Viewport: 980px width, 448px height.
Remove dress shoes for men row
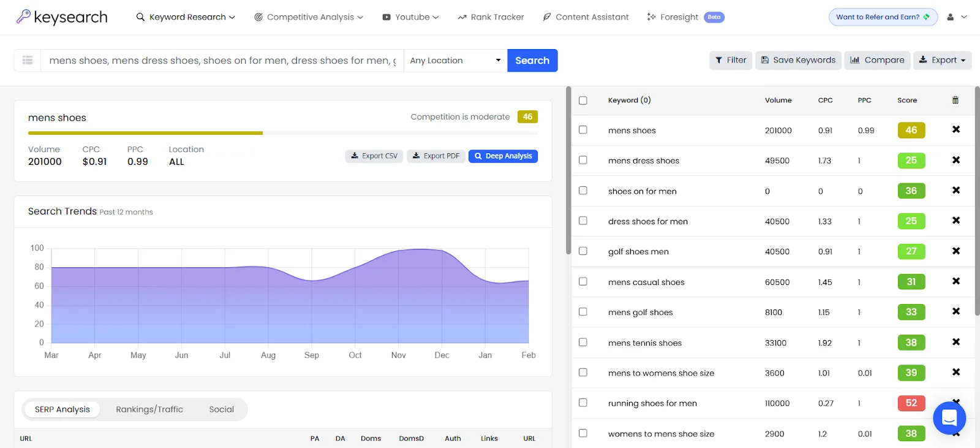956,220
